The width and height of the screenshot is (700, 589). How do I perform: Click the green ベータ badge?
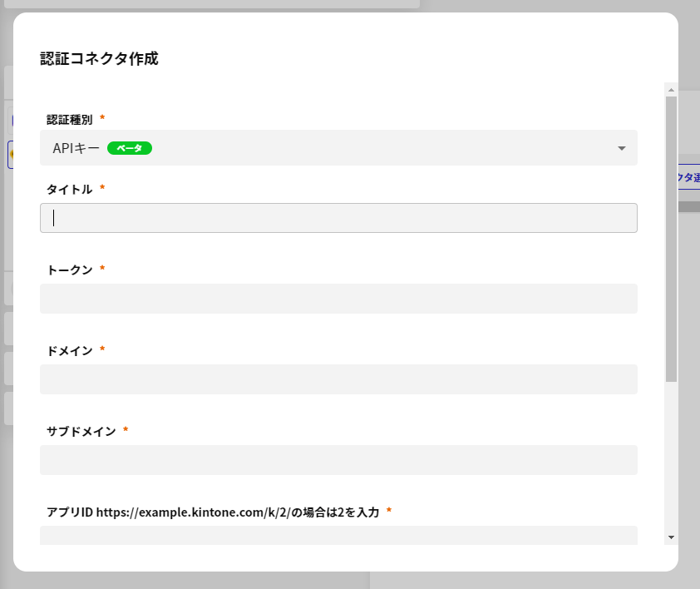coord(130,148)
